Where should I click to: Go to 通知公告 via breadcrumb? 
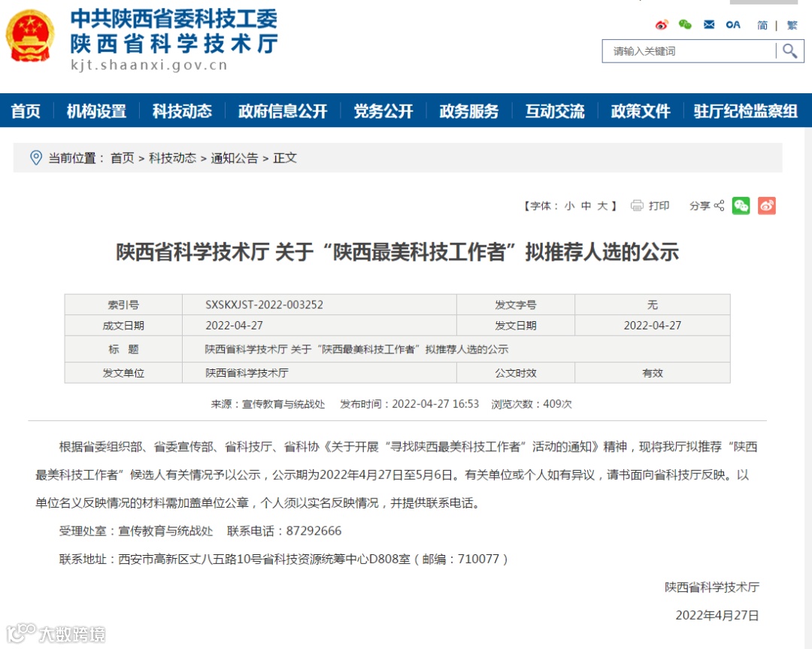click(x=235, y=158)
